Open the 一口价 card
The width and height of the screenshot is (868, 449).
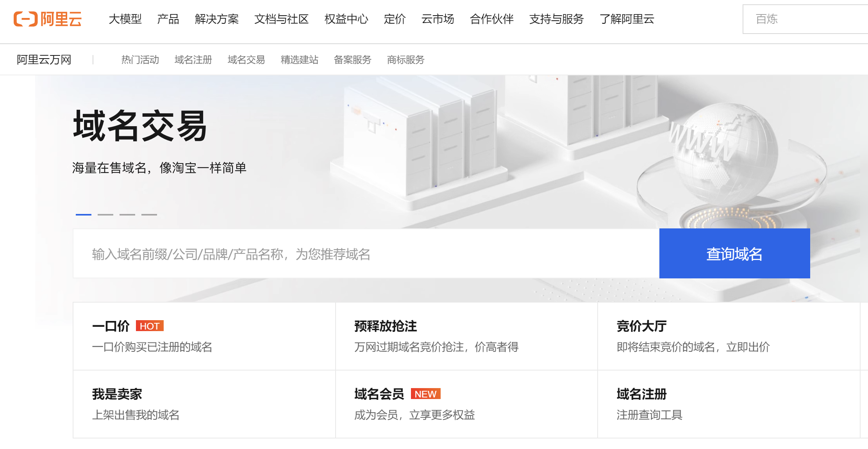pos(204,336)
